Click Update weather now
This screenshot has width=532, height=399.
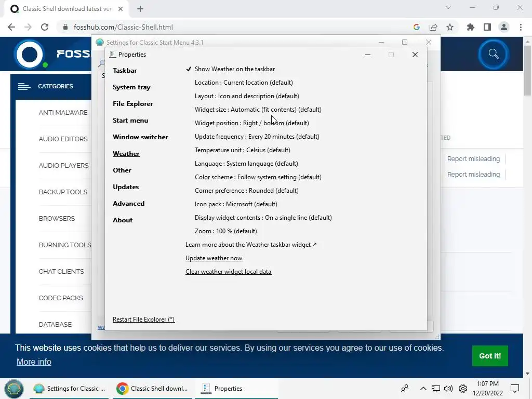point(214,258)
